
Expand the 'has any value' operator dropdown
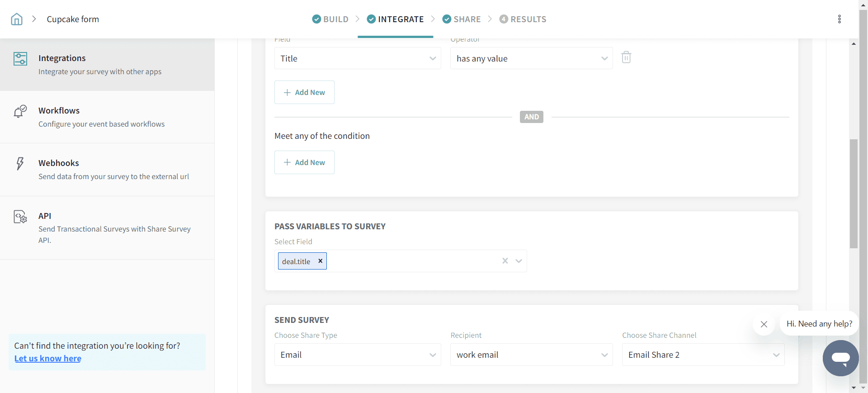click(531, 58)
